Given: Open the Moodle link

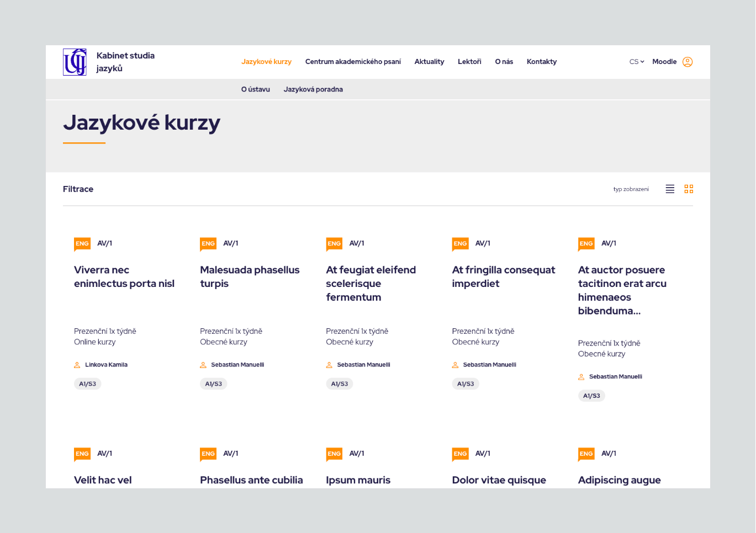Looking at the screenshot, I should click(x=664, y=62).
